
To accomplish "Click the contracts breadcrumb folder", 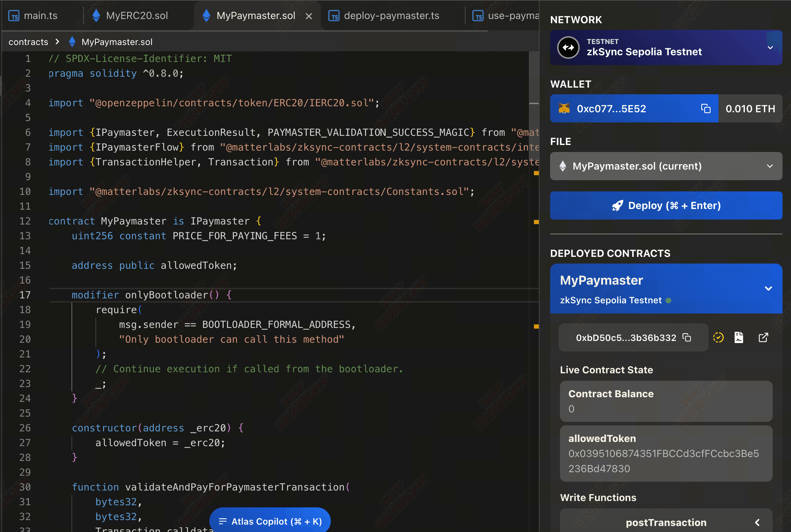I will 28,42.
